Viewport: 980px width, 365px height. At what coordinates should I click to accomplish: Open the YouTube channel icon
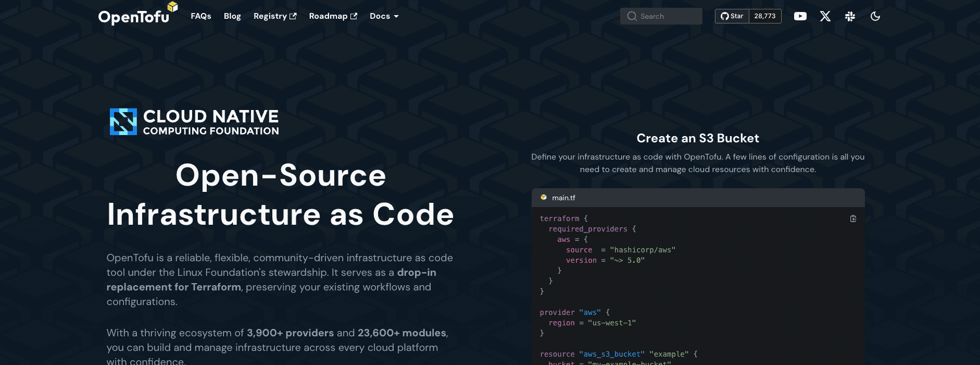(800, 16)
